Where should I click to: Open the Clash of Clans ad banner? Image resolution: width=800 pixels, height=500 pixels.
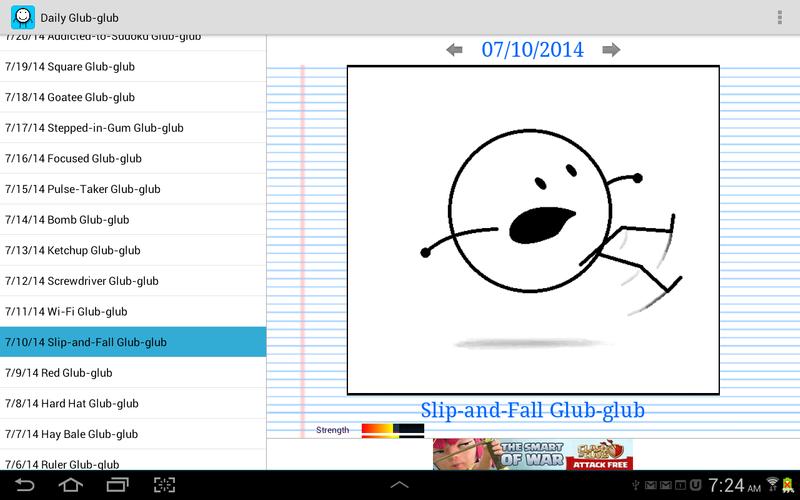point(533,454)
